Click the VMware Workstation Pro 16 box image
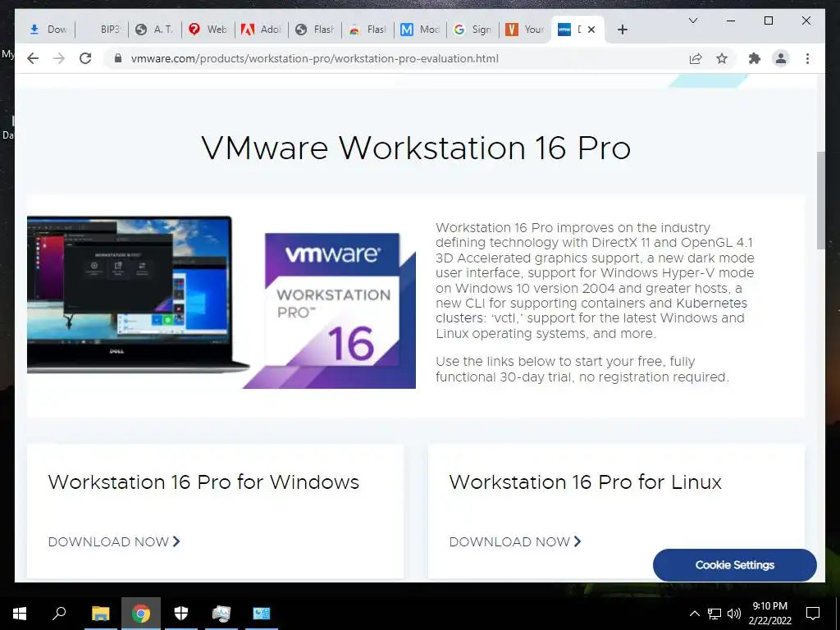The height and width of the screenshot is (630, 840). tap(331, 311)
